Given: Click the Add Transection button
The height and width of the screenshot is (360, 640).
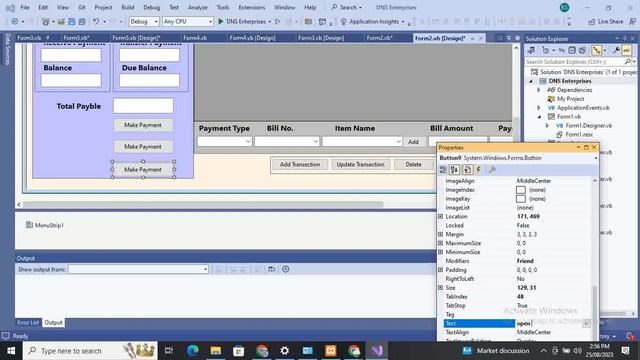Looking at the screenshot, I should pos(300,164).
